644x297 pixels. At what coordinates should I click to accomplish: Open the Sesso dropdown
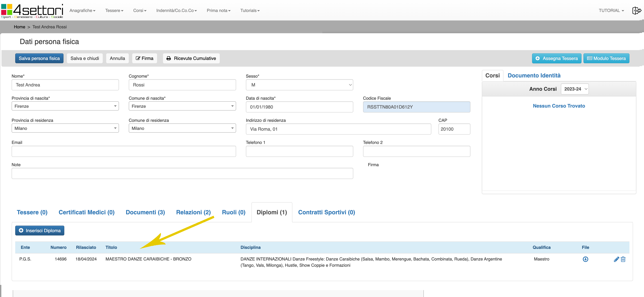click(x=299, y=85)
